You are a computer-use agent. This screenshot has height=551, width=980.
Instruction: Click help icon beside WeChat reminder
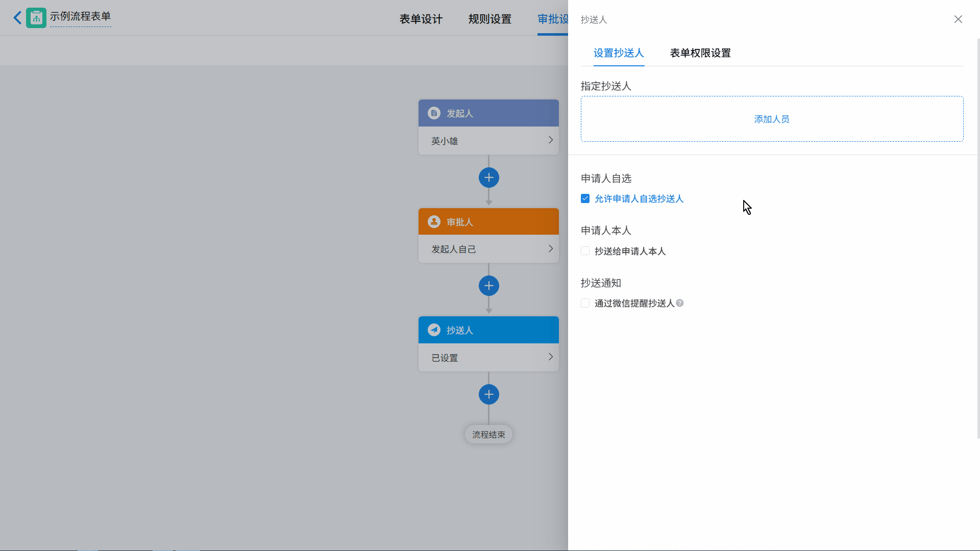(x=680, y=303)
